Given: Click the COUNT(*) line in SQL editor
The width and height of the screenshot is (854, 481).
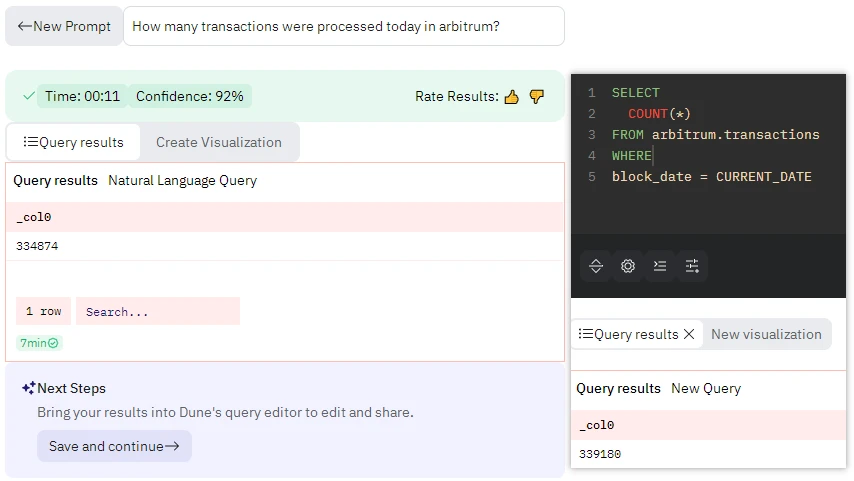Looking at the screenshot, I should 659,114.
